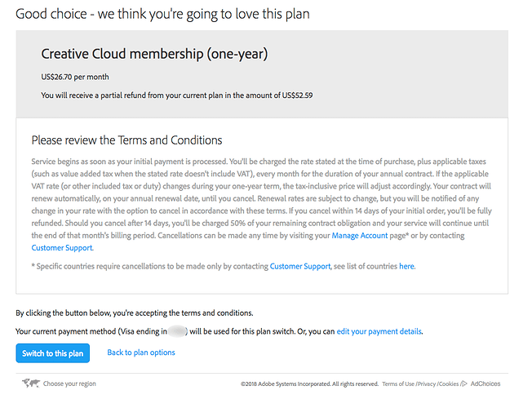The width and height of the screenshot is (532, 408).
Task: Open the AdChoices footer link
Action: pos(485,384)
